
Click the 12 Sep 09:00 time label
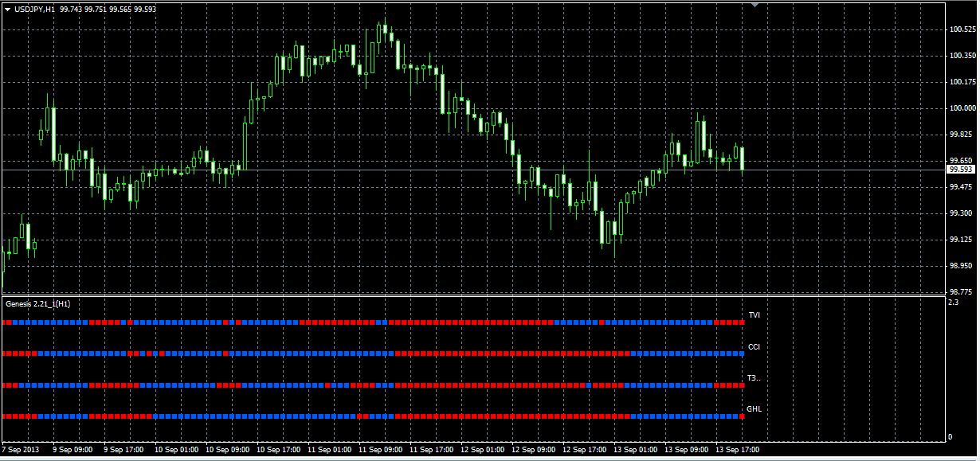tap(533, 450)
